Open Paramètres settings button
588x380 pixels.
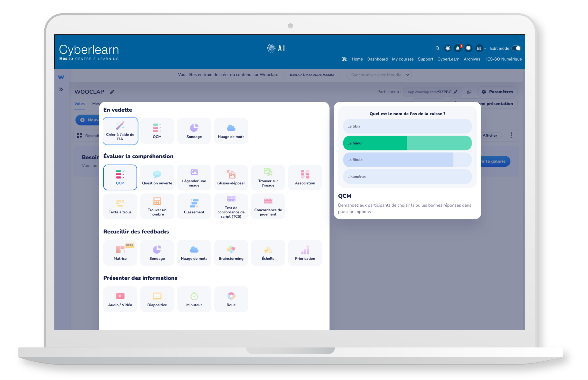coord(497,92)
